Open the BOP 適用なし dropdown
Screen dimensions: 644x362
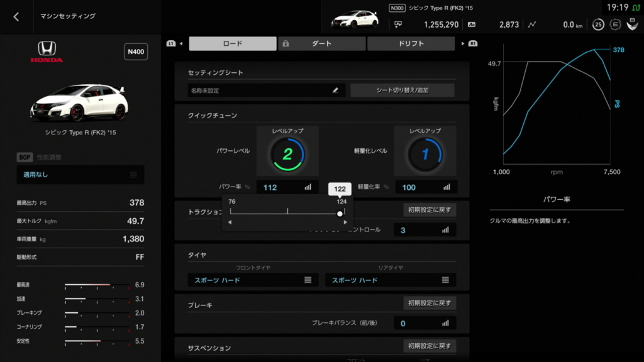click(80, 175)
